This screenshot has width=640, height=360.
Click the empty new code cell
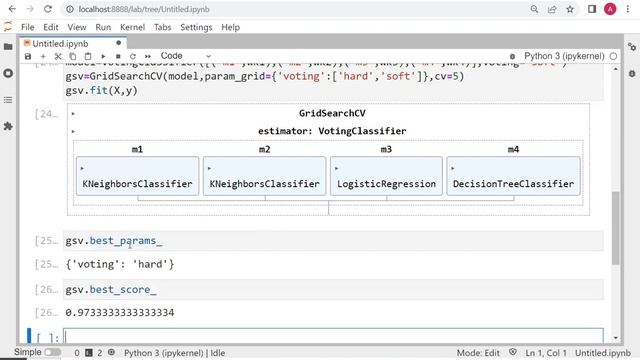click(333, 337)
